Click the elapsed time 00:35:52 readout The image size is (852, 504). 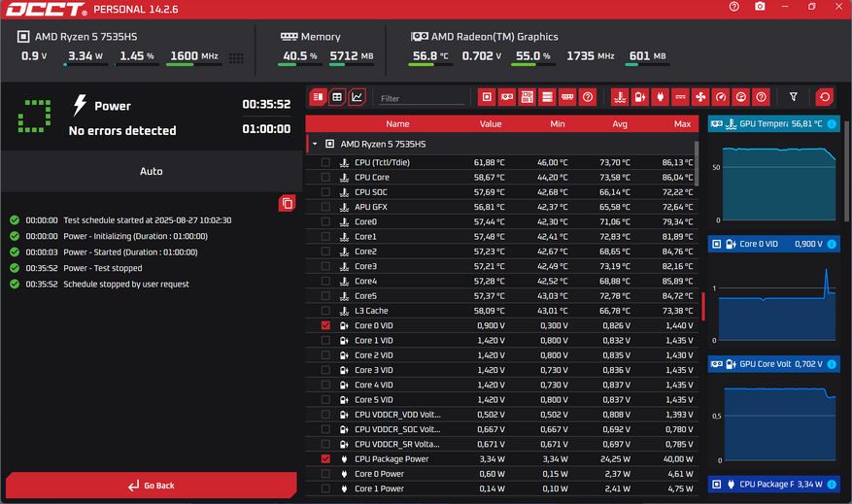pos(266,104)
